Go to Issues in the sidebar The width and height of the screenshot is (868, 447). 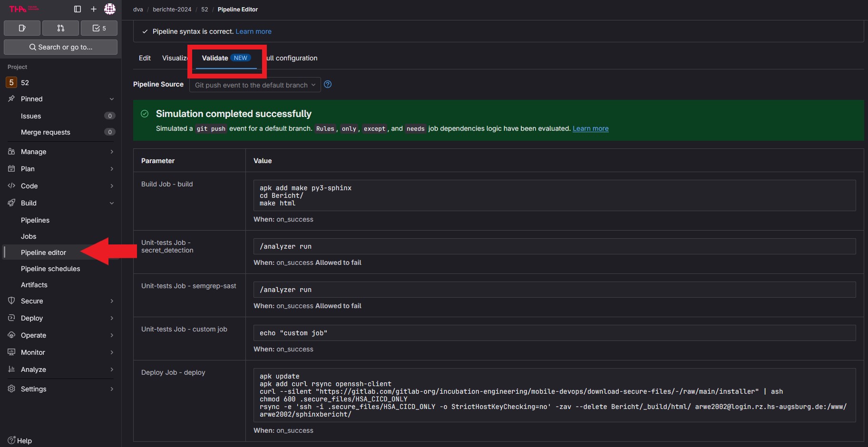[x=61, y=116]
